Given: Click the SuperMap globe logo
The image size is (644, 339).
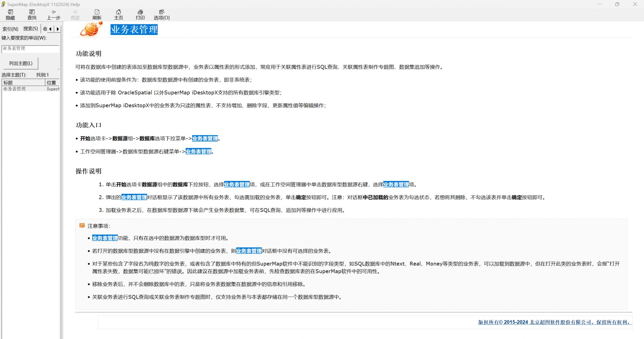Looking at the screenshot, I should pos(91,29).
